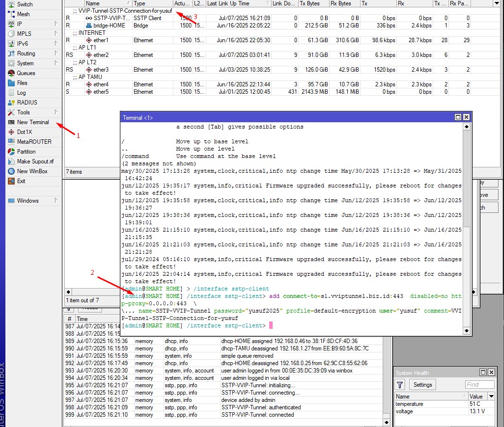Open the interface list column dropdown arrow
Screen dimensions: 504x427
pyautogui.click(x=497, y=3)
